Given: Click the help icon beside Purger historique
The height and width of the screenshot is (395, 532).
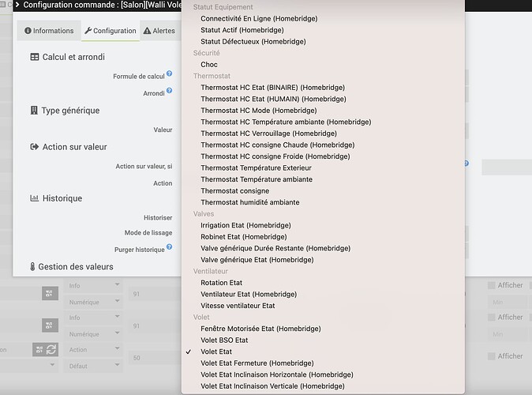Looking at the screenshot, I should point(169,247).
